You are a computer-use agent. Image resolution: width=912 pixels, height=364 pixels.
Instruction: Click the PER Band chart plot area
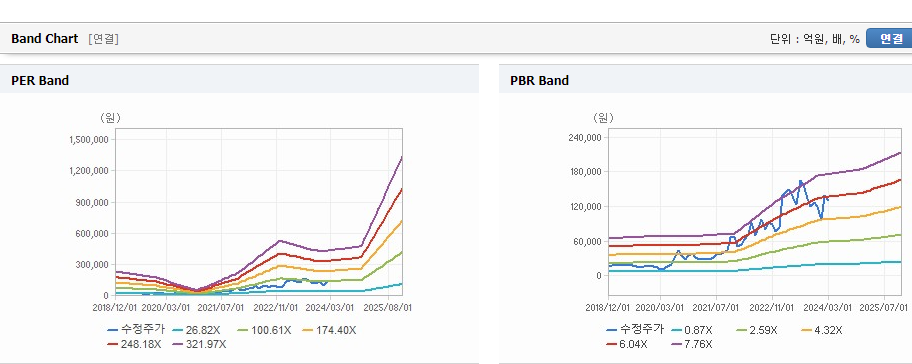[x=259, y=212]
